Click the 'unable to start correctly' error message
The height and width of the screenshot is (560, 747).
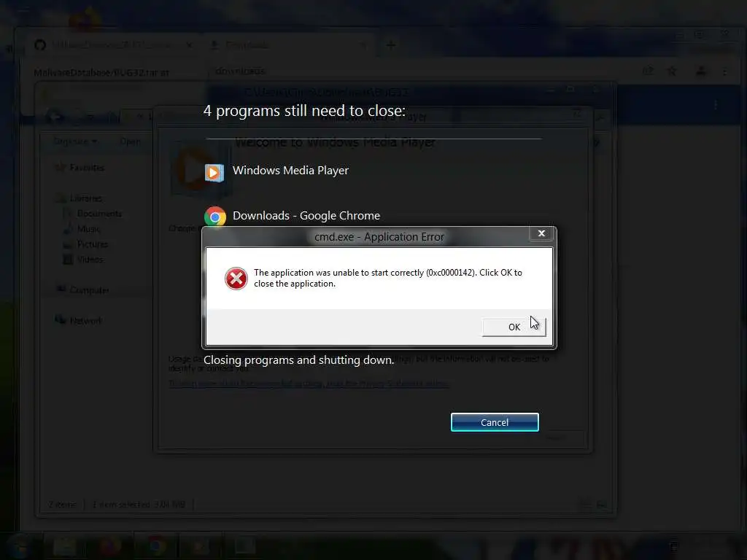388,278
